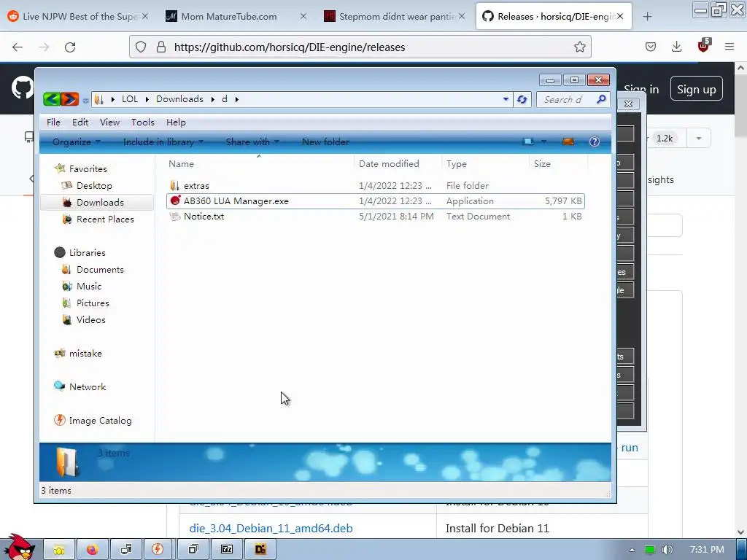Open GitHub dropdown next to 1.2k
The width and height of the screenshot is (747, 560).
pos(698,139)
